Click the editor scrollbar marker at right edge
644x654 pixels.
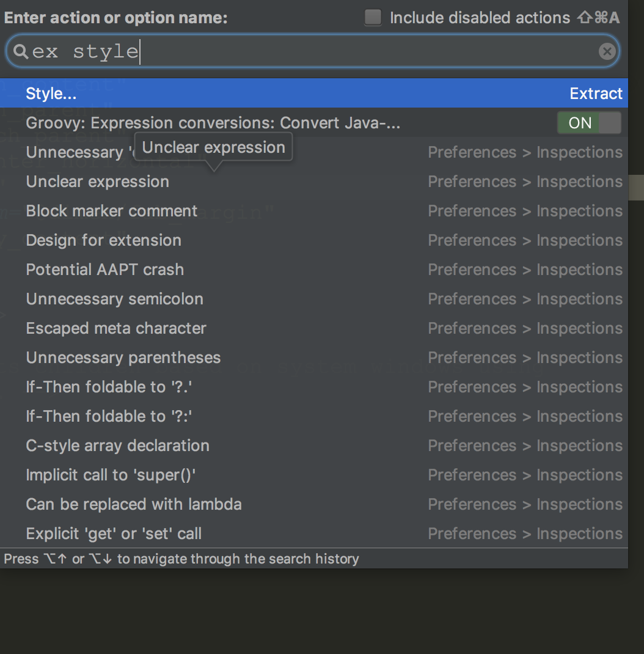click(x=636, y=187)
